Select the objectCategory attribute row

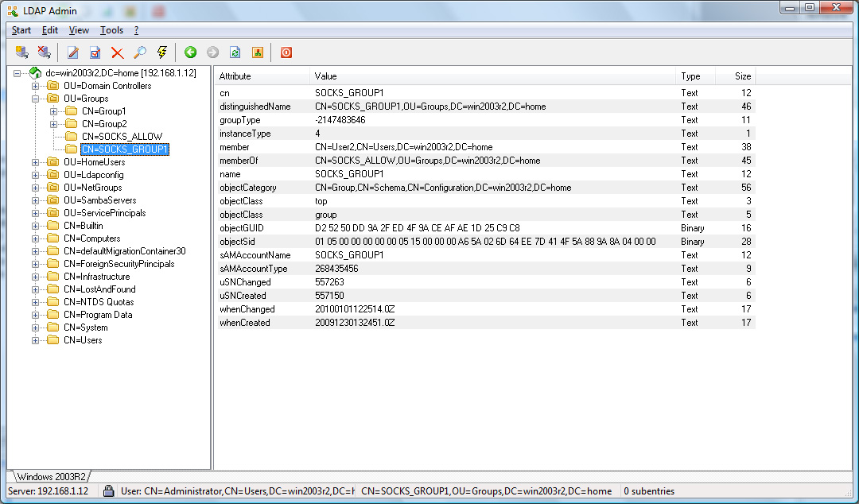(485, 188)
